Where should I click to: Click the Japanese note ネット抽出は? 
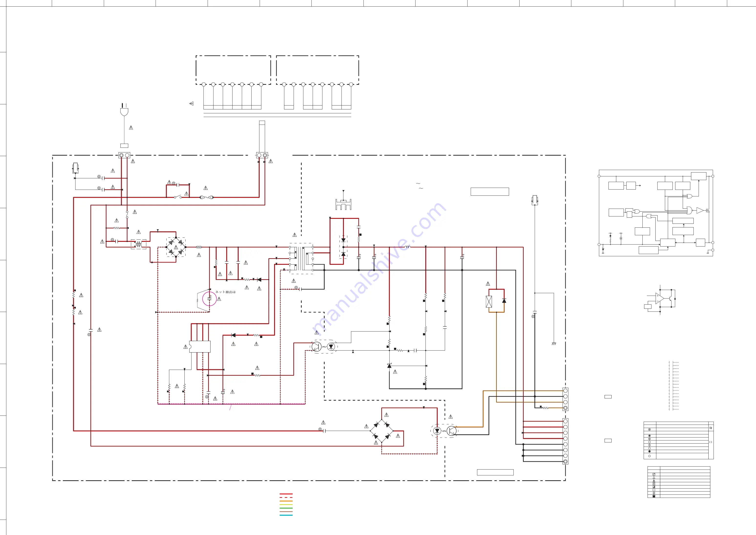coord(226,292)
